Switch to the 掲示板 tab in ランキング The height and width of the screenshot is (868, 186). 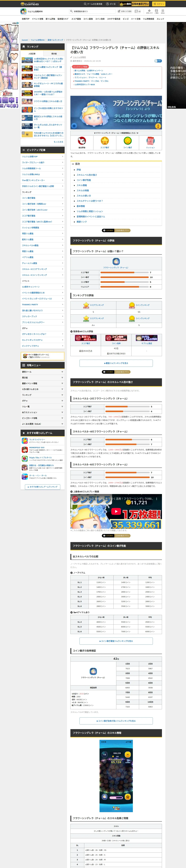pos(54,54)
